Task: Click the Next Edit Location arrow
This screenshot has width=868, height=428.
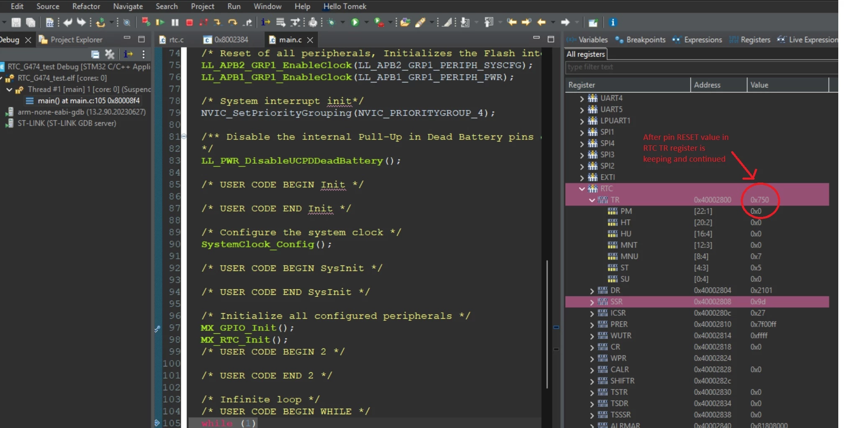Action: 526,22
